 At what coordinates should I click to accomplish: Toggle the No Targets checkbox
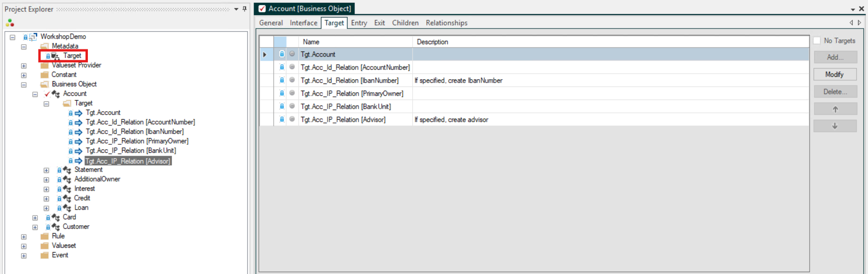[817, 41]
